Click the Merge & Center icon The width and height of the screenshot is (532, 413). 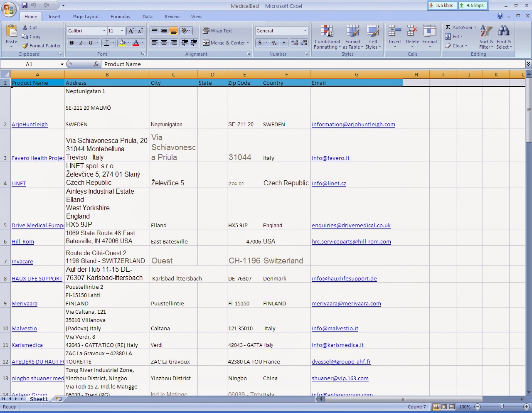click(205, 43)
